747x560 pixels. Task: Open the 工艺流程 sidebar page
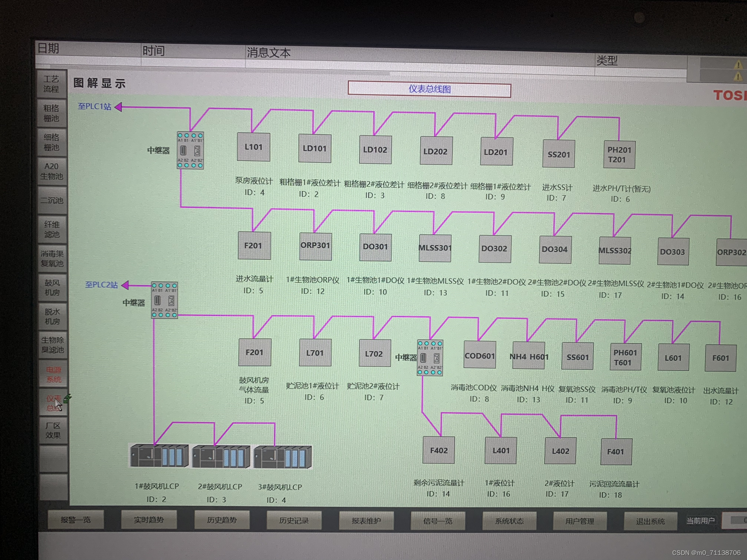[51, 84]
